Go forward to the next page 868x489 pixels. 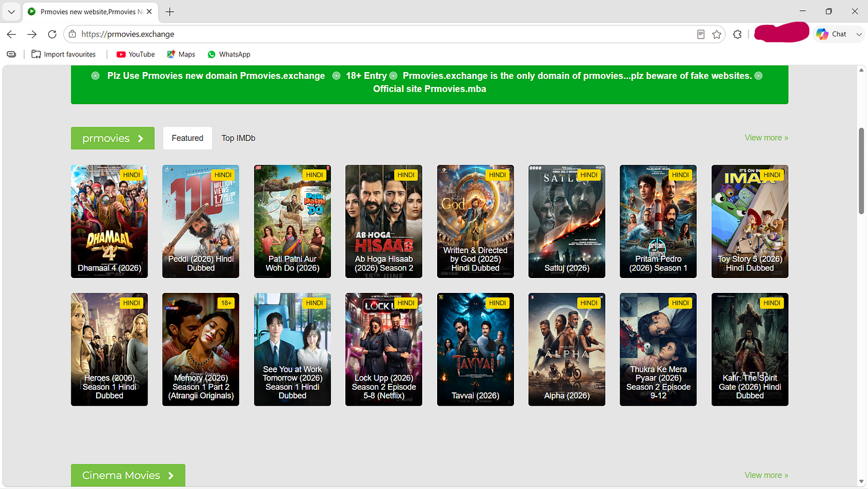coord(32,34)
